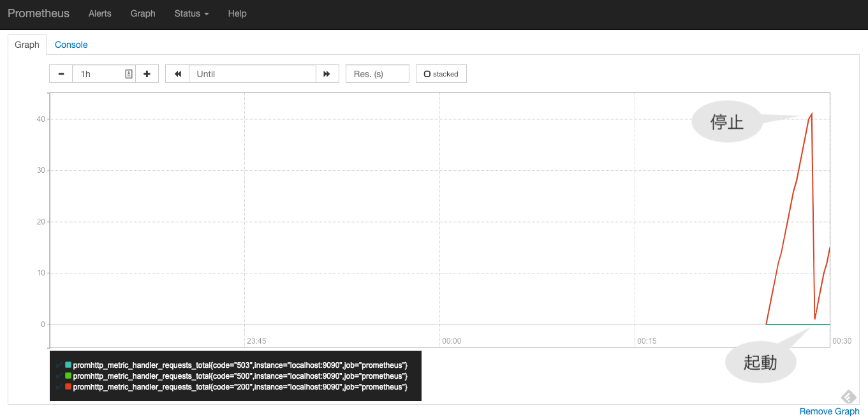Click the 10 y-axis value label
This screenshot has width=868, height=417.
point(41,273)
